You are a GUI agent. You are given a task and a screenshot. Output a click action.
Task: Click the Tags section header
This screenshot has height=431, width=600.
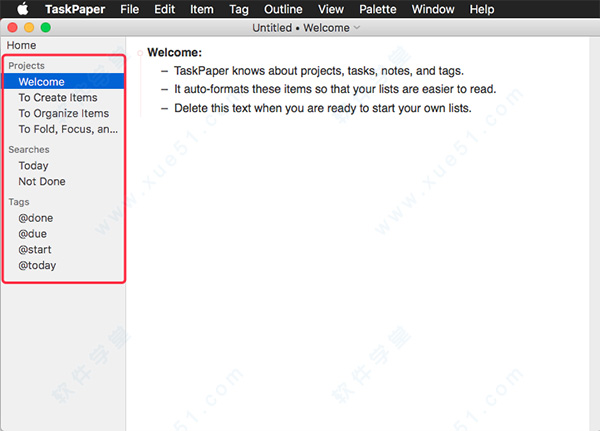19,202
